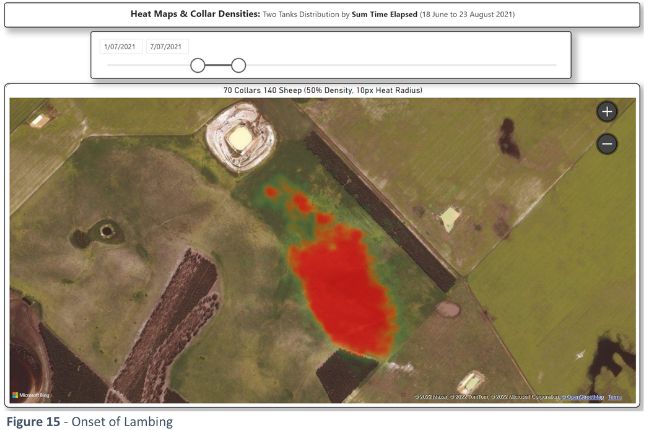Viewport: 650px width, 430px height.
Task: Click the red heat map hotspot on the map
Action: pos(344,290)
